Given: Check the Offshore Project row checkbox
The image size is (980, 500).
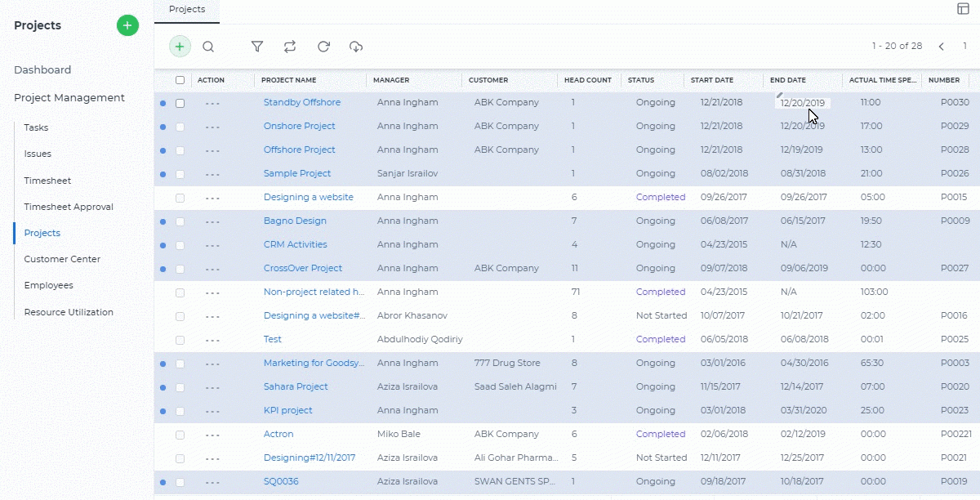Looking at the screenshot, I should (180, 151).
